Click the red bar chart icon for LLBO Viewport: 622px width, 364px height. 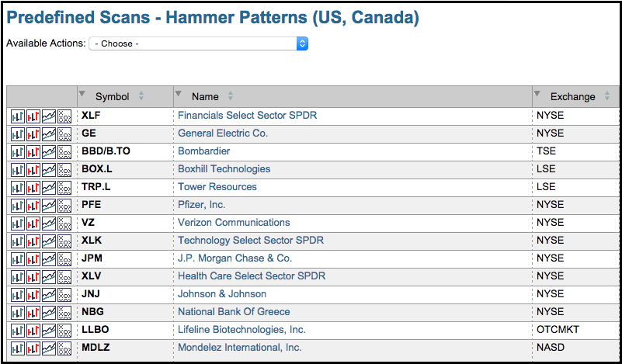pyautogui.click(x=33, y=330)
